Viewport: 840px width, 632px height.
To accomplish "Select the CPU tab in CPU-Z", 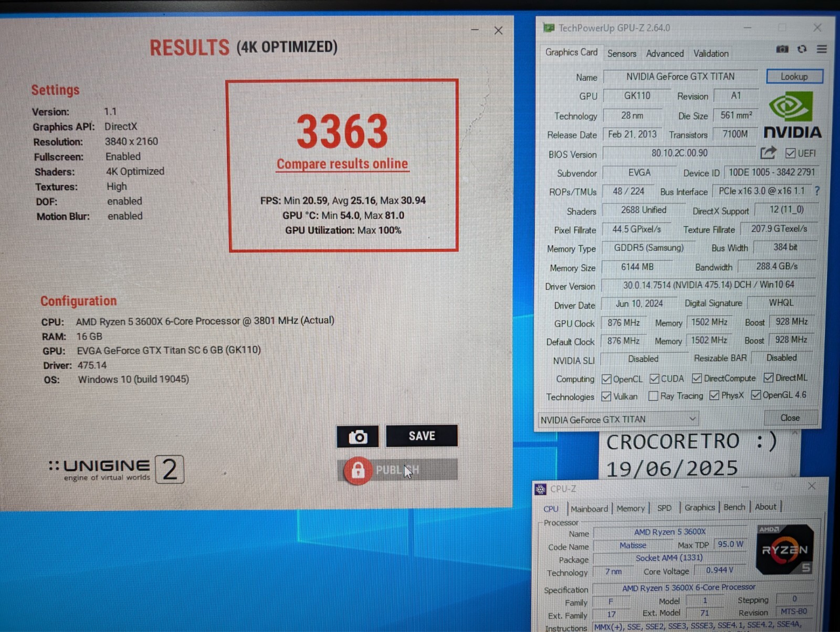I will tap(551, 509).
